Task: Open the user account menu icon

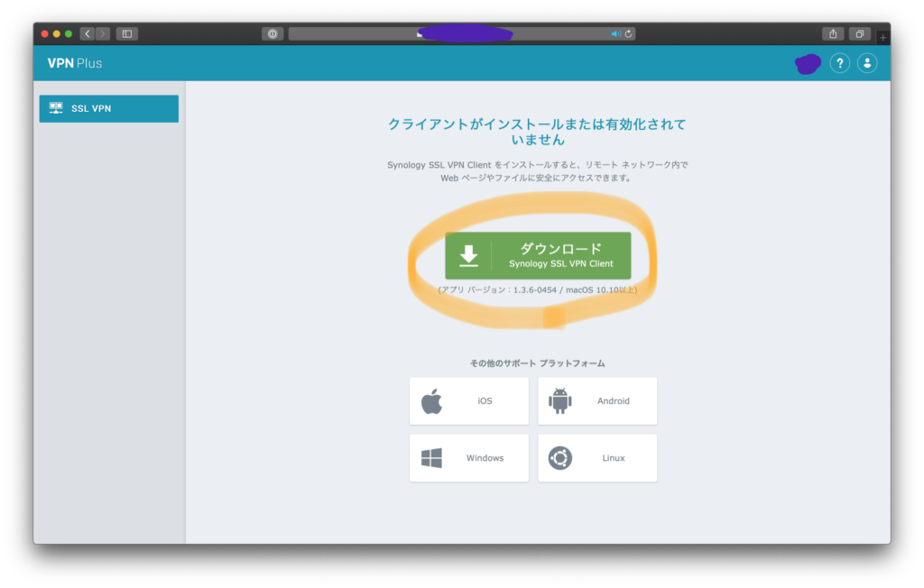Action: (867, 63)
